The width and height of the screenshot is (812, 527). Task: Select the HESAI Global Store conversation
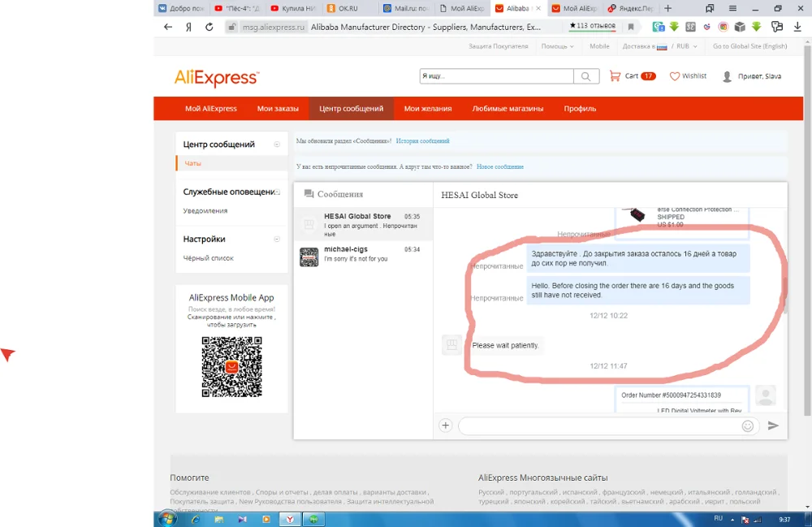point(363,224)
